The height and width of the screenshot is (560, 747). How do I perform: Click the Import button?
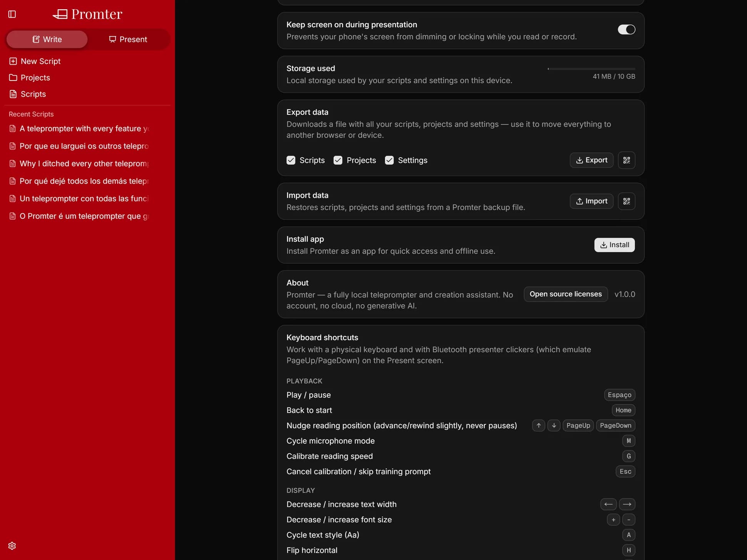[x=591, y=201]
